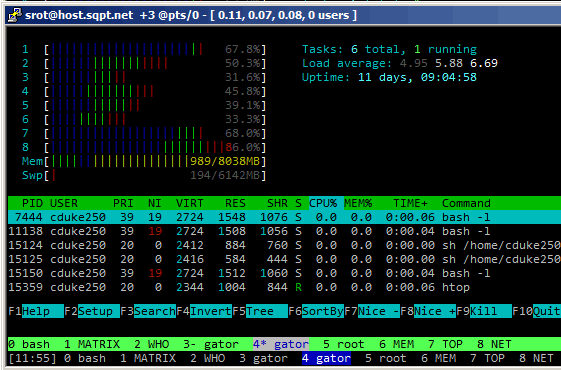The height and width of the screenshot is (370, 561).
Task: Switch to Tree view F5
Action: 260,311
